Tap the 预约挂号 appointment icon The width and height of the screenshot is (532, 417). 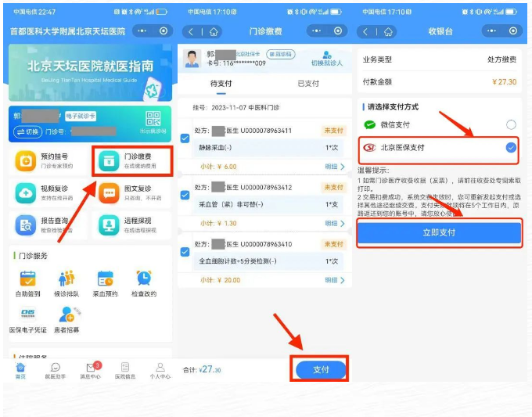[x=27, y=162]
